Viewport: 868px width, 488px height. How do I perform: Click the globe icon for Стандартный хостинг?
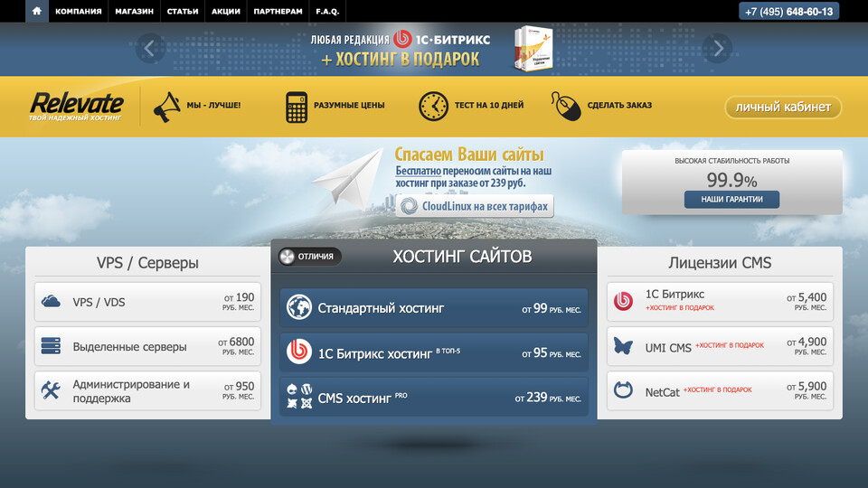pyautogui.click(x=299, y=308)
